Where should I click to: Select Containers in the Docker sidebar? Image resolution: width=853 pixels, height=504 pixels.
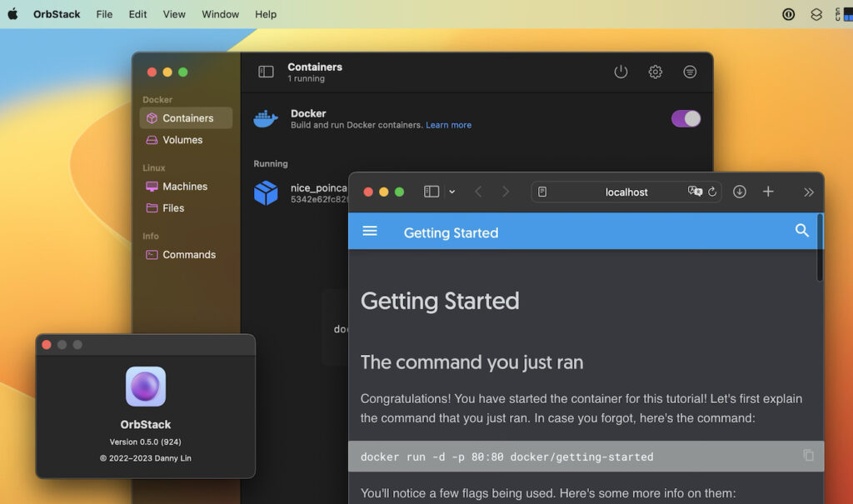(x=185, y=117)
